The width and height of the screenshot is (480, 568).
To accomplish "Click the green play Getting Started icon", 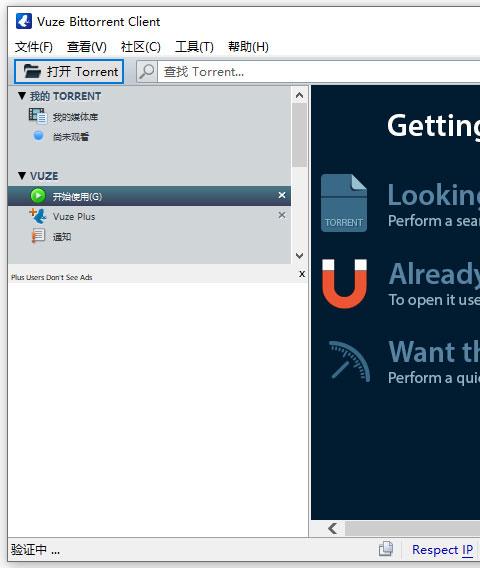I will point(38,196).
